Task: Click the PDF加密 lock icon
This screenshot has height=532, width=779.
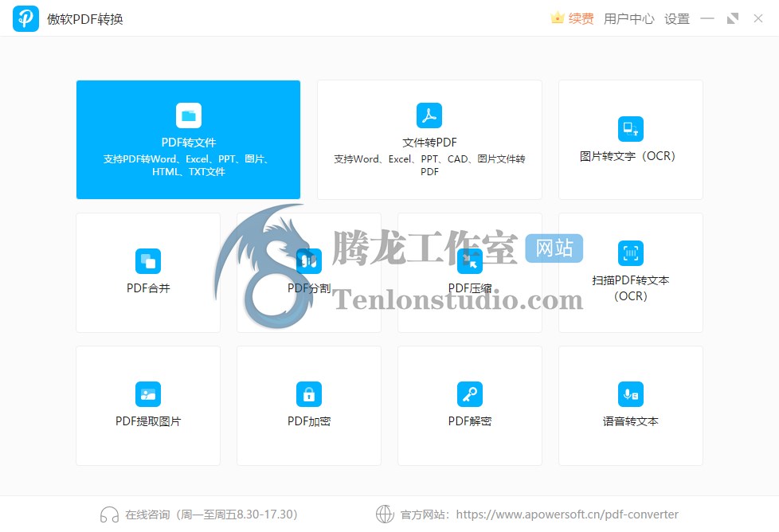Action: click(x=309, y=394)
